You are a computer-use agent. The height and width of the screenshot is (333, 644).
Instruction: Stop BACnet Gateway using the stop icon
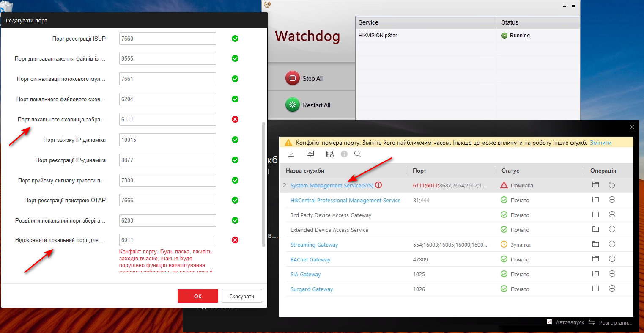click(x=611, y=259)
